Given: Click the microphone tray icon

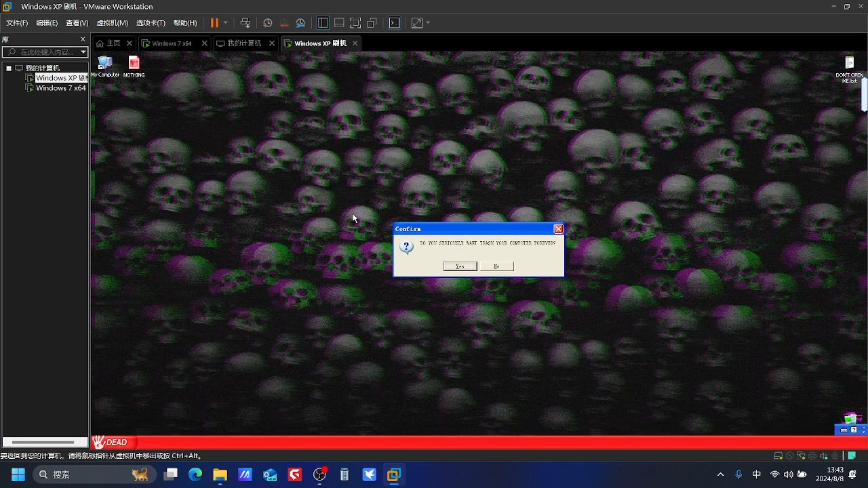Looking at the screenshot, I should [738, 474].
